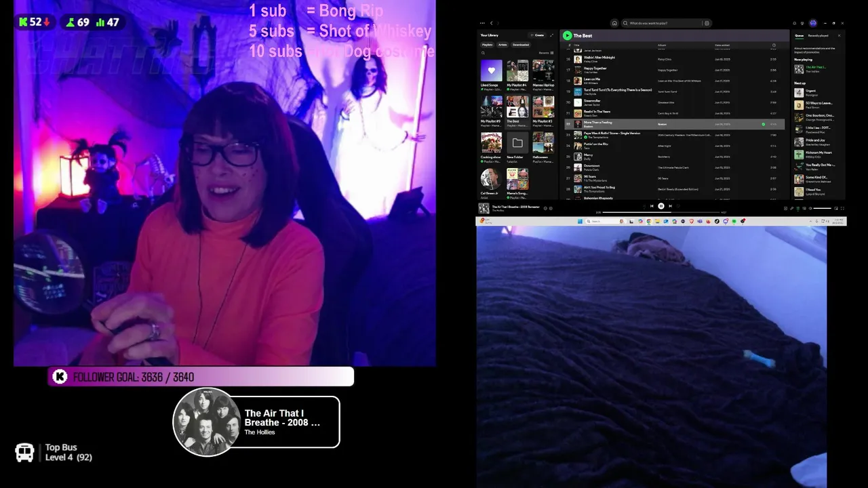Enter Spotify full screen mode
The height and width of the screenshot is (488, 868).
[843, 208]
